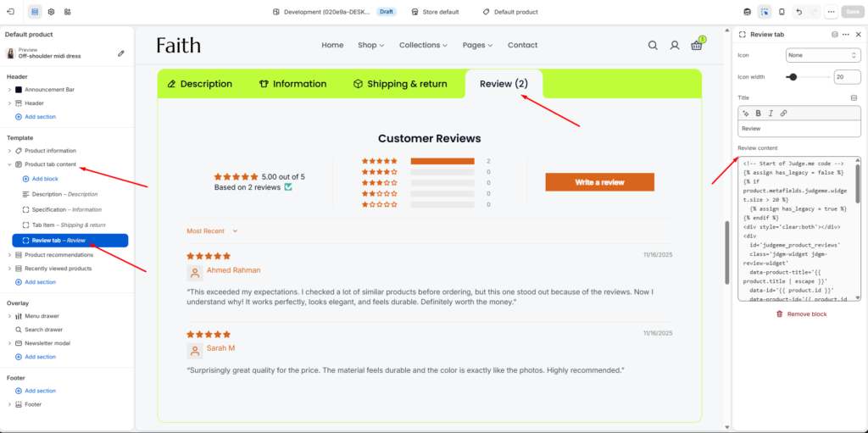
Task: Toggle bold formatting in Title editor
Action: tap(759, 114)
